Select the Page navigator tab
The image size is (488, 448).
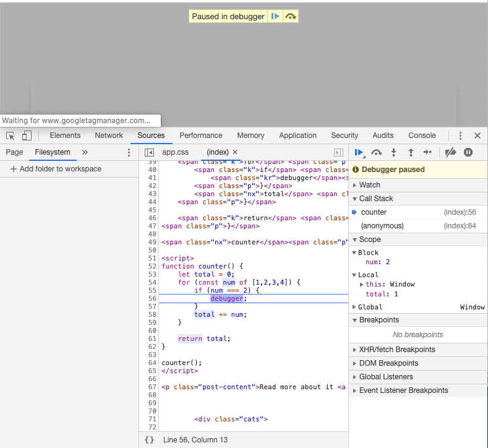14,152
